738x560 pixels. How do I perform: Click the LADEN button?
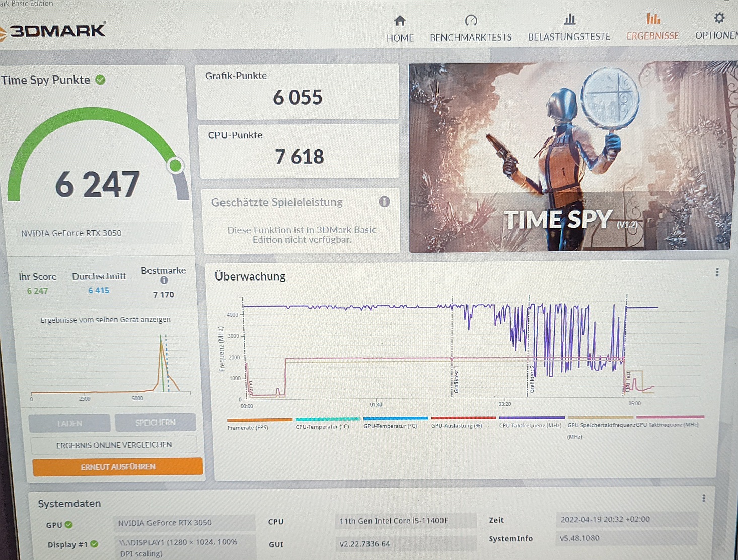pos(69,423)
